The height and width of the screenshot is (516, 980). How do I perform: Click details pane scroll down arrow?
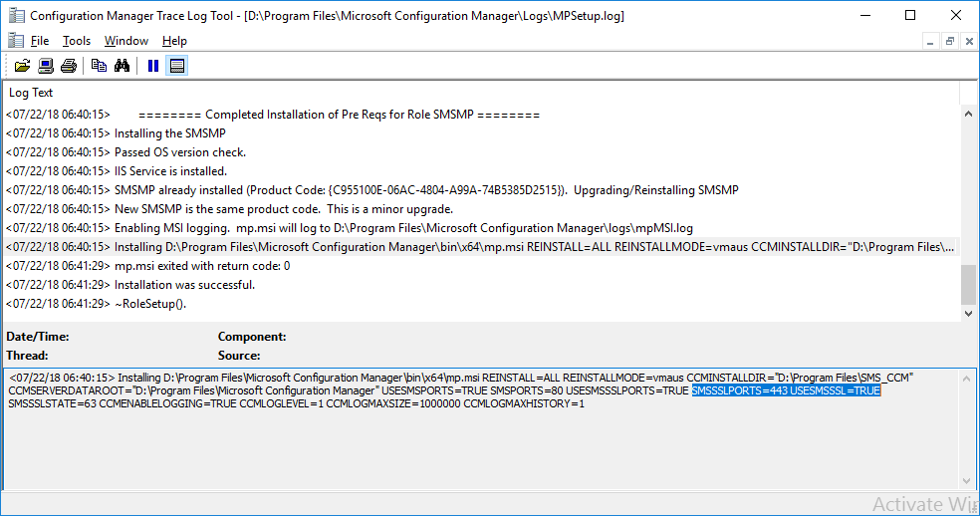click(966, 481)
